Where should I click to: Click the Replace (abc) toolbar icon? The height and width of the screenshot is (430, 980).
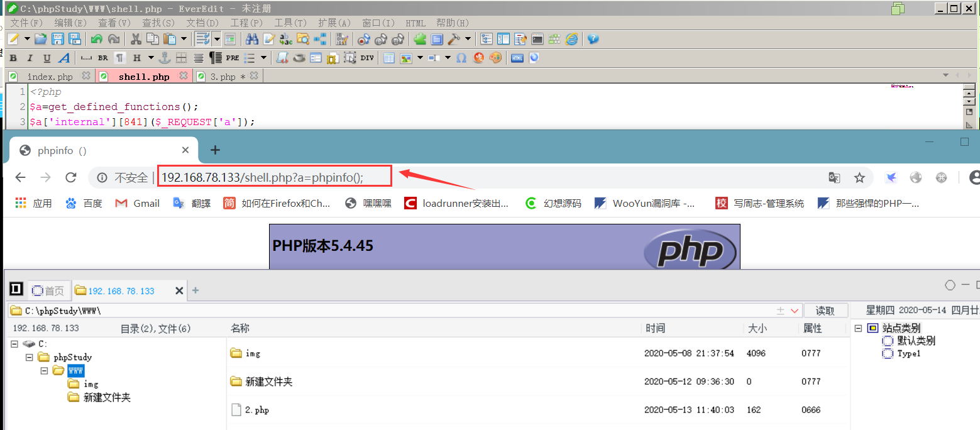tap(286, 39)
